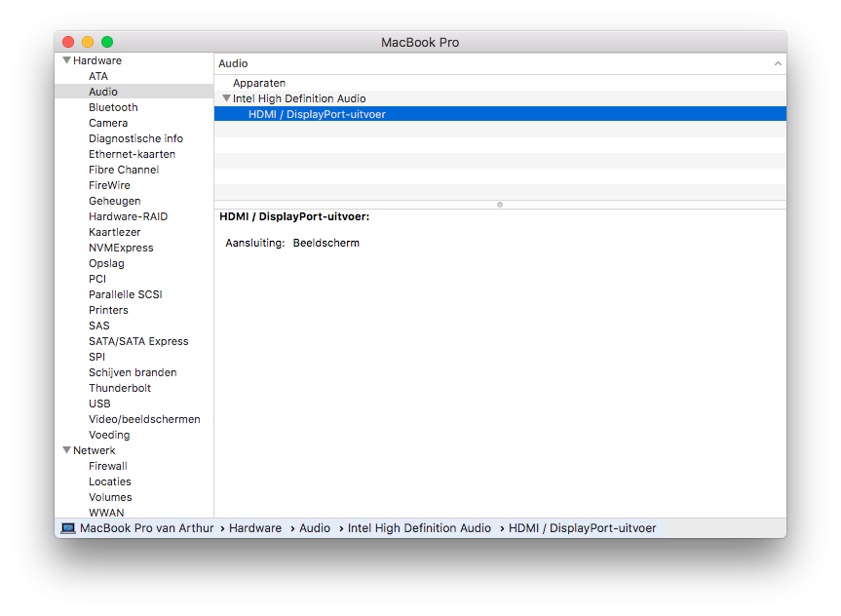Click Intel High Definition Audio in path bar
Screen dimensions: 841x616
coord(419,528)
